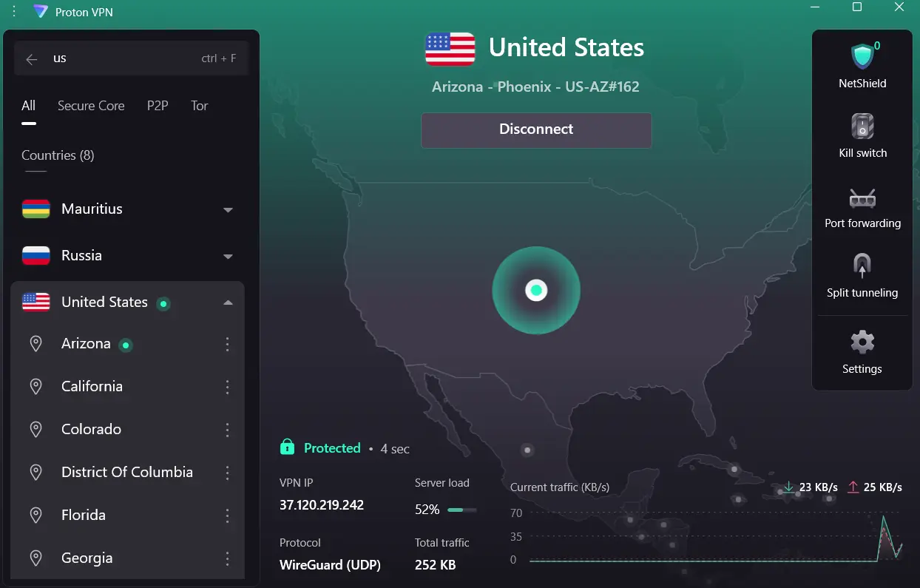Screen dimensions: 920x588
Task: Click the location pin icon for Arizona
Action: [x=35, y=344]
